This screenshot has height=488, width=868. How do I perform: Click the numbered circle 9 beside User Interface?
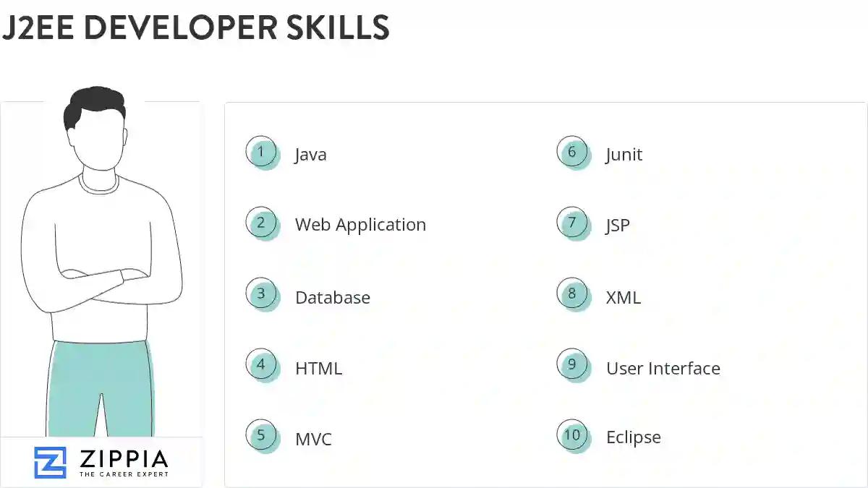(x=573, y=364)
